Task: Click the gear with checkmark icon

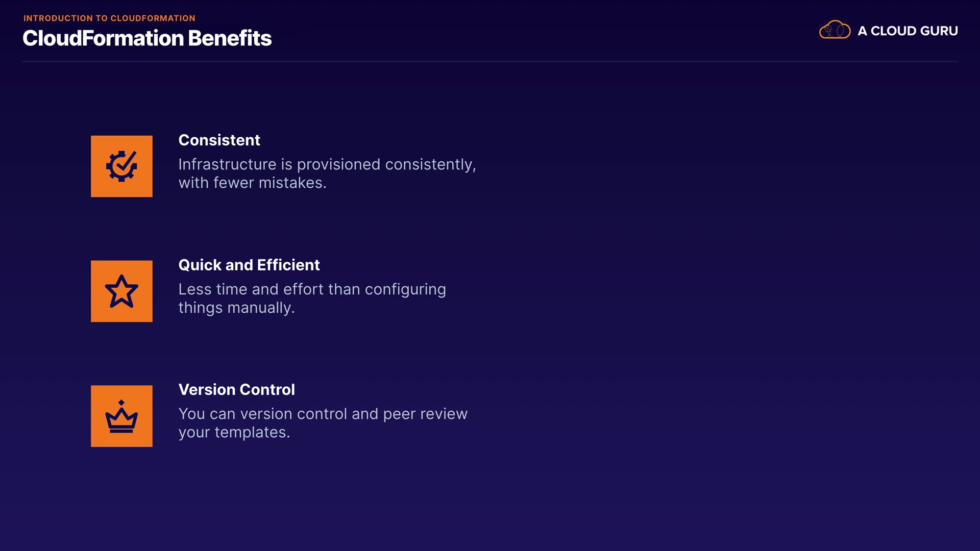Action: (x=121, y=166)
